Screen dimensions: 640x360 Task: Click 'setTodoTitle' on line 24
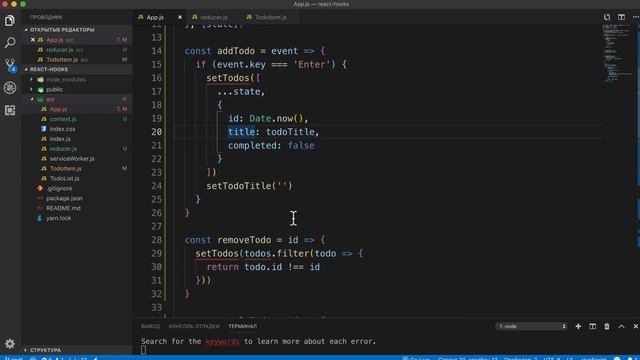pyautogui.click(x=239, y=186)
